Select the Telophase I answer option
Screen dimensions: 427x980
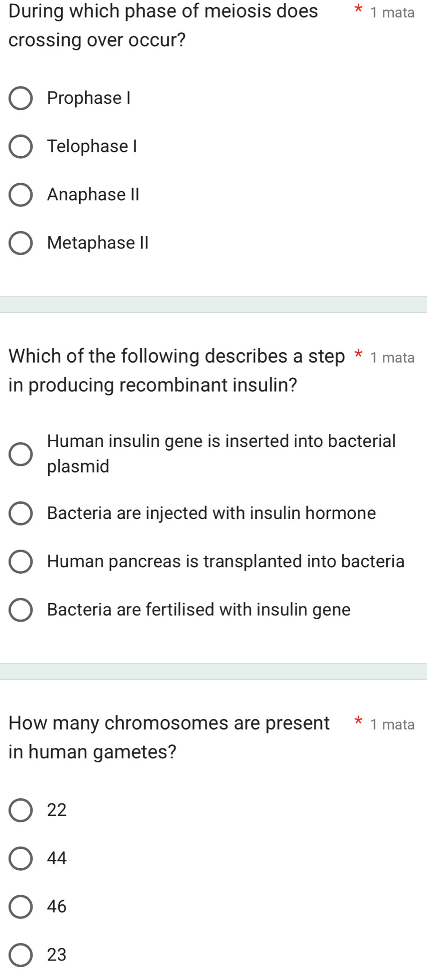click(21, 147)
